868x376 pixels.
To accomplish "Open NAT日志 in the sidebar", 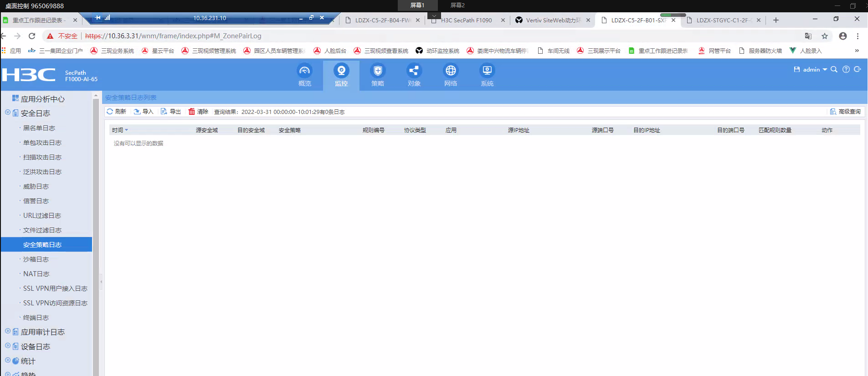I will [36, 274].
